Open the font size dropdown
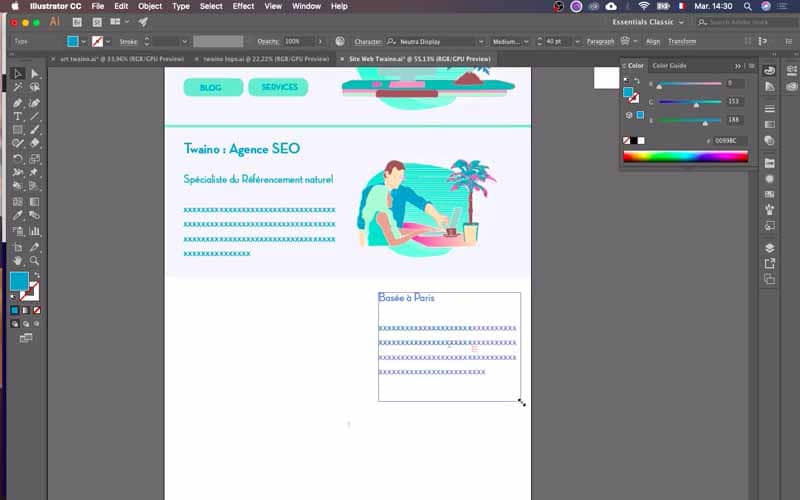Screen dimensions: 800x500 (x=578, y=41)
